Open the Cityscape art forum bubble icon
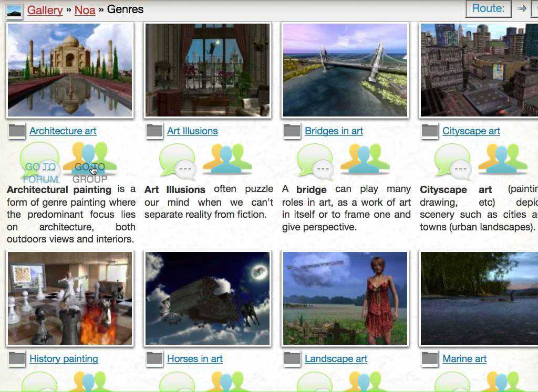Image resolution: width=538 pixels, height=392 pixels. point(453,160)
